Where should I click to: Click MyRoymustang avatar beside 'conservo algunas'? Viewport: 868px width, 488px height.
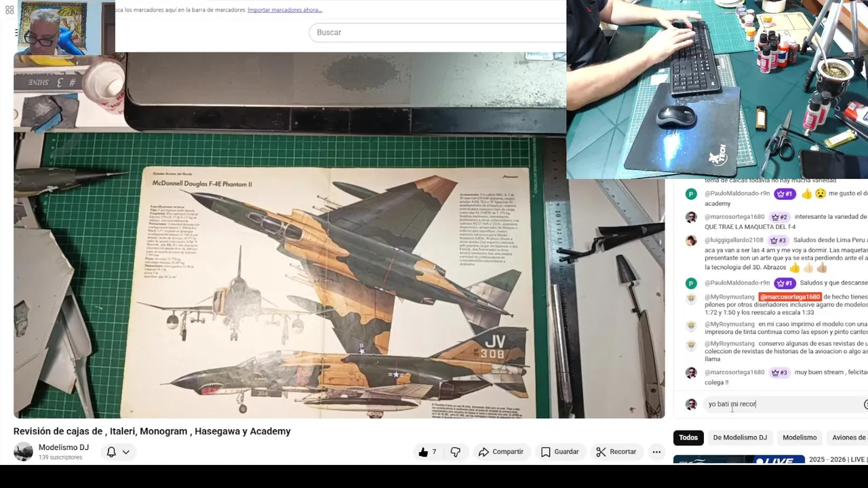(x=691, y=345)
